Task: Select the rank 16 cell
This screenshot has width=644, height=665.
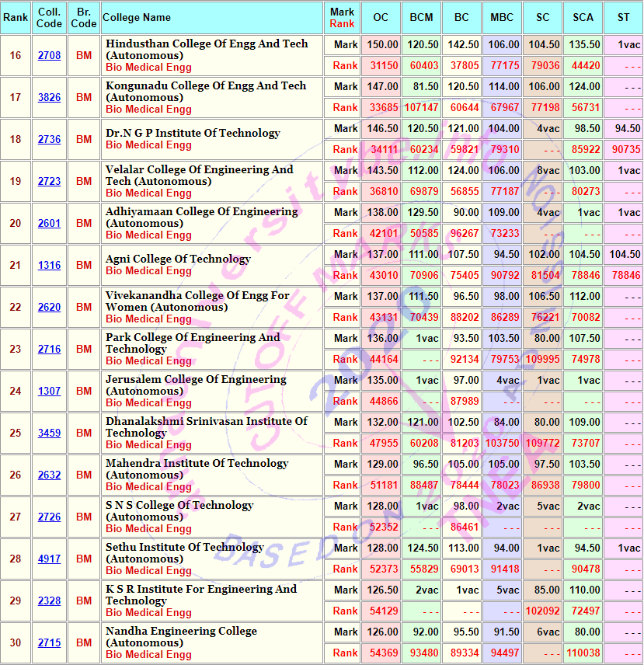Action: 16,56
